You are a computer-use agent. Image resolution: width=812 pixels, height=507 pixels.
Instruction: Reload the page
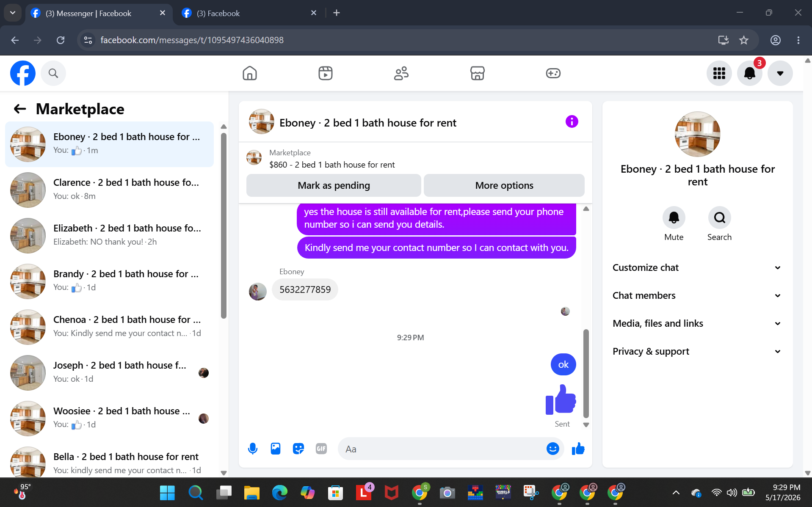[x=61, y=40]
